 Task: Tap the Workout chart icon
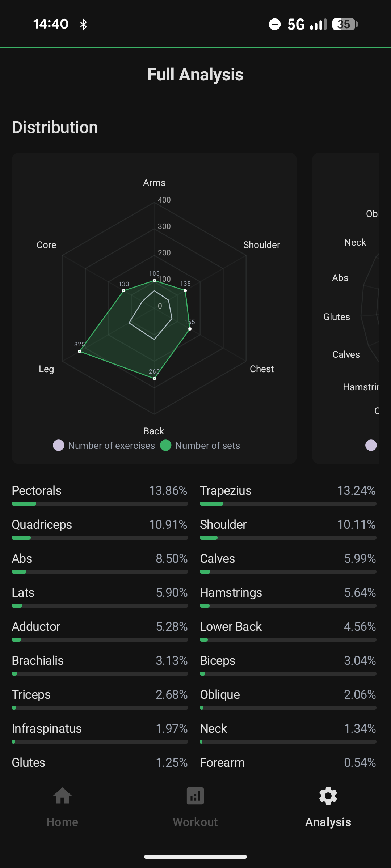[x=195, y=796]
